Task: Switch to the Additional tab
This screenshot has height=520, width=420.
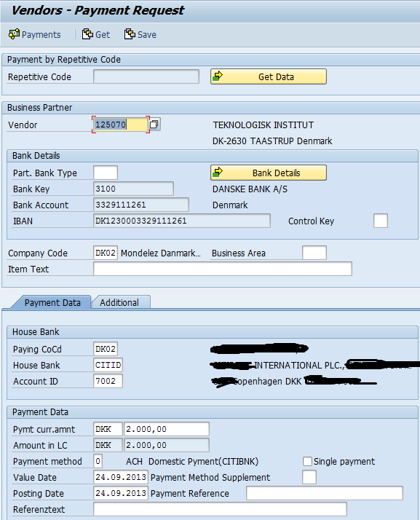Action: coord(120,302)
